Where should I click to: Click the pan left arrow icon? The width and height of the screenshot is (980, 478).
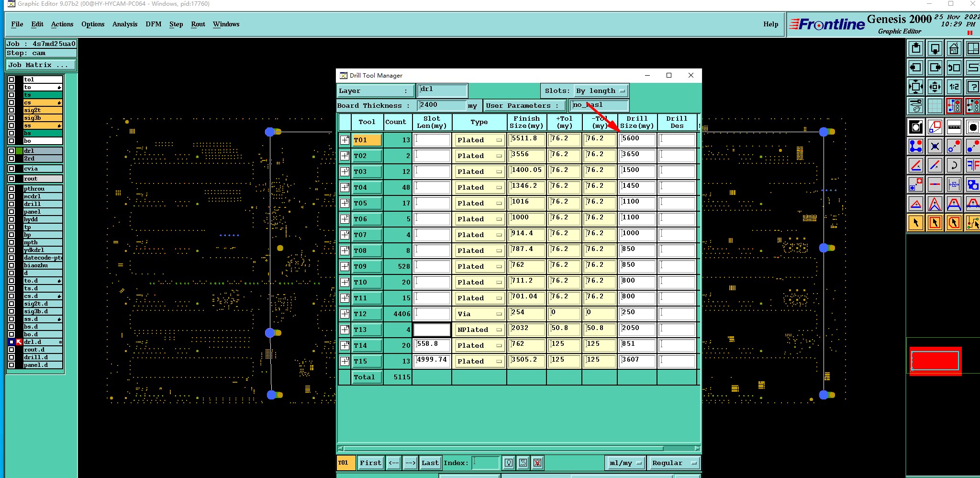click(916, 68)
